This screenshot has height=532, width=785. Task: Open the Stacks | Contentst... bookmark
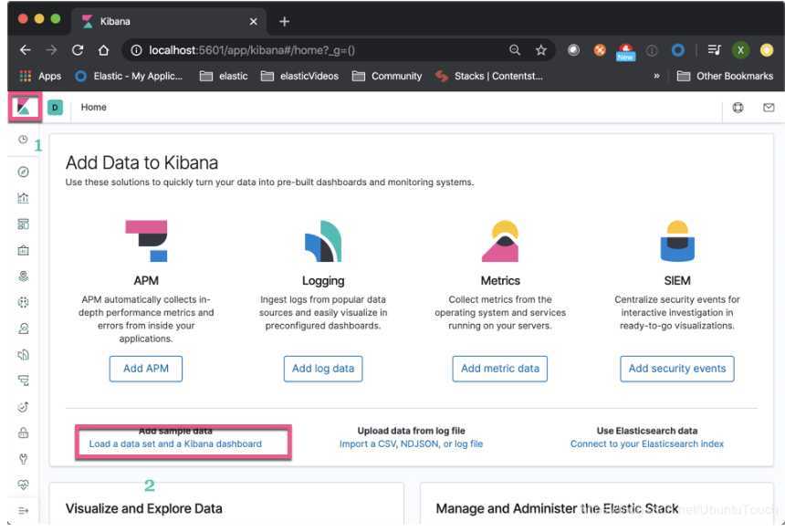488,76
